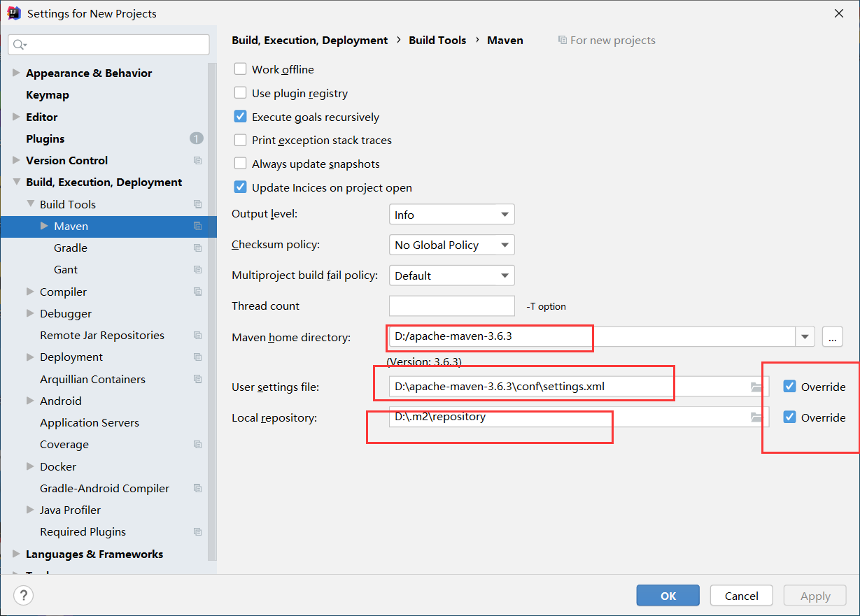Image resolution: width=860 pixels, height=616 pixels.
Task: Click the OK button
Action: coord(668,596)
